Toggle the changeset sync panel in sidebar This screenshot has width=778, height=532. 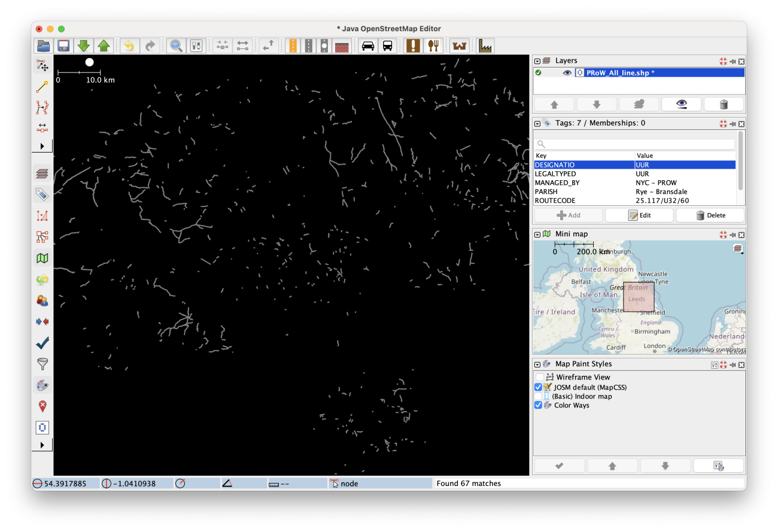click(x=42, y=279)
